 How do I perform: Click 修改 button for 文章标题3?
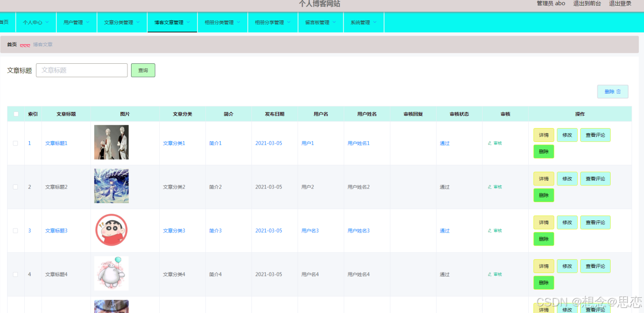567,222
